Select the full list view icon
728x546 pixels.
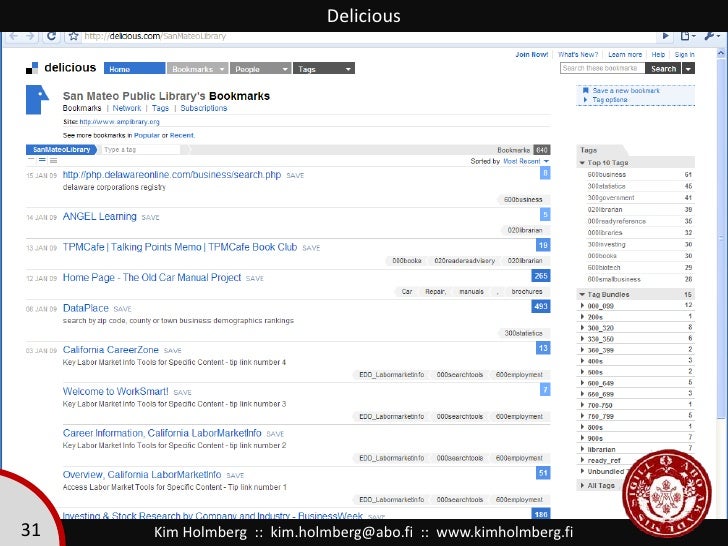tap(53, 160)
